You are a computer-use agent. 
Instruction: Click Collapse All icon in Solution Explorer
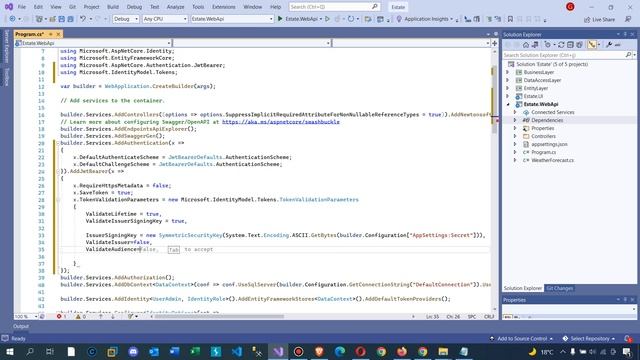click(x=570, y=45)
